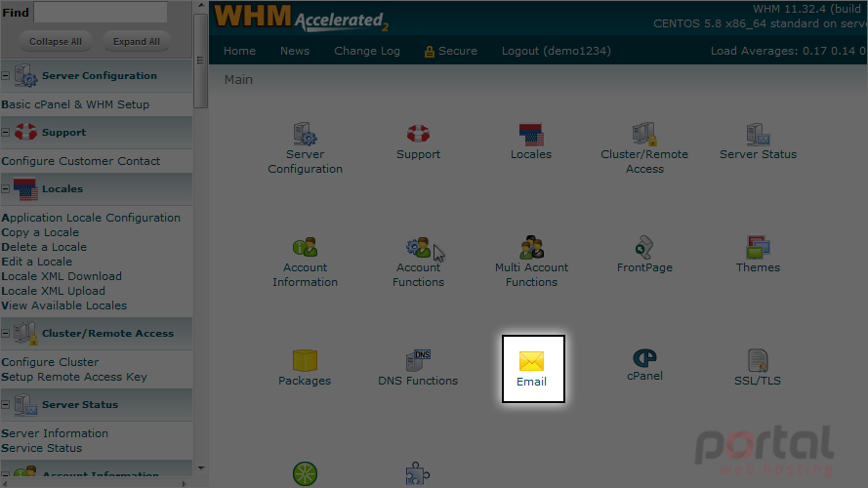
Task: Click the sidebar vertical scrollbar thumb
Action: click(200, 61)
